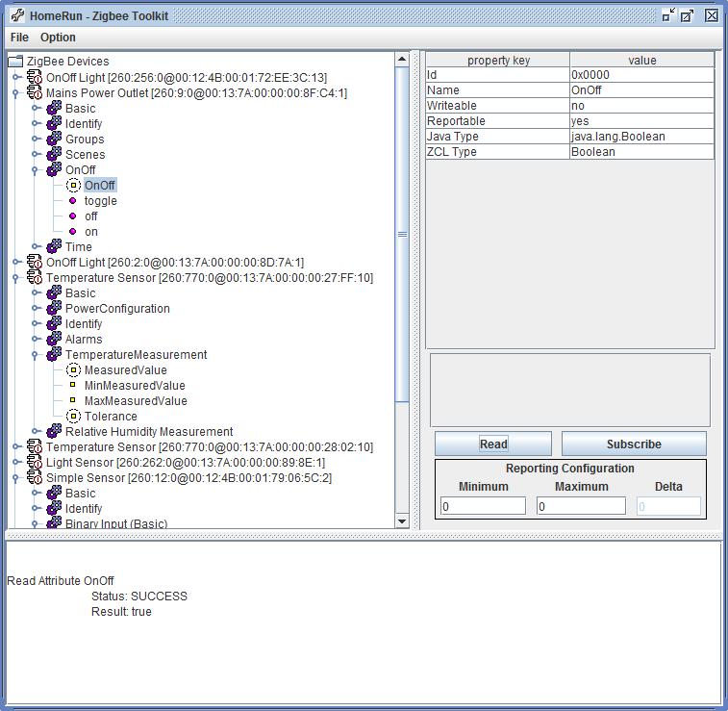Collapse the TemperatureMeasurement cluster
This screenshot has height=711, width=728.
point(35,355)
